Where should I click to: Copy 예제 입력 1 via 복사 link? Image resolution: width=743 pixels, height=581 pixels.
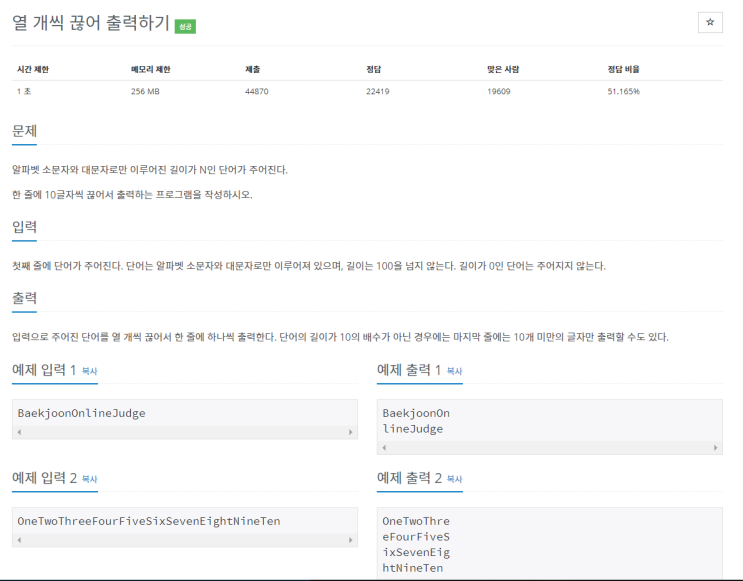pos(90,371)
